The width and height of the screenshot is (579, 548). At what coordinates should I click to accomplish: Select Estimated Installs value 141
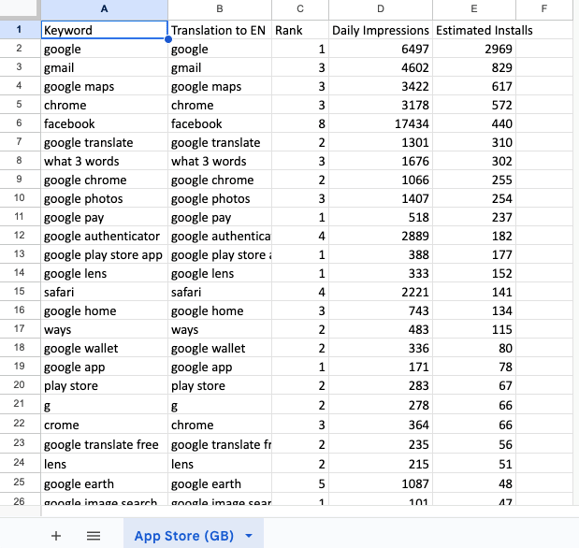click(x=474, y=292)
